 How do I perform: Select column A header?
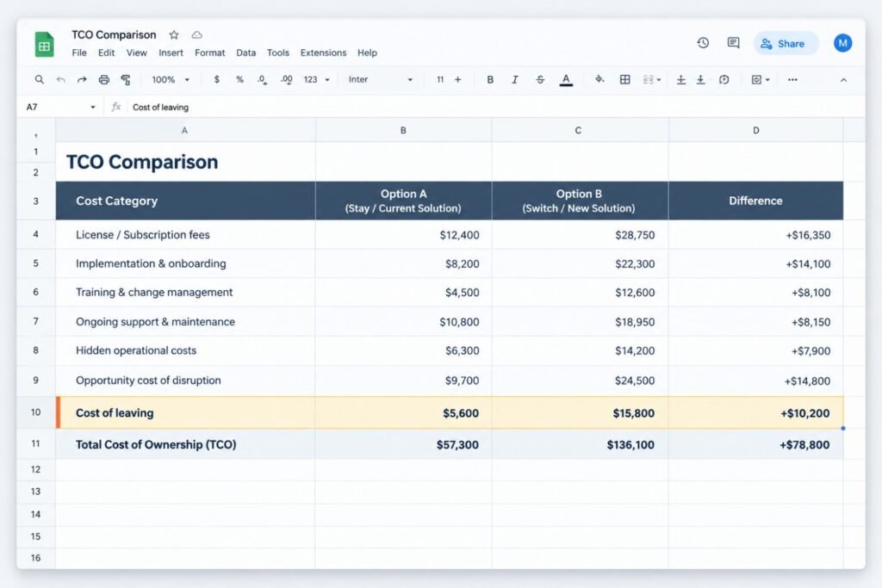185,130
